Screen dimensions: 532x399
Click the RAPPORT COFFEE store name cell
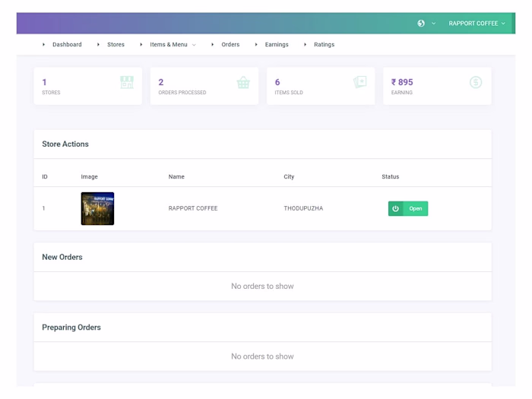pyautogui.click(x=193, y=208)
